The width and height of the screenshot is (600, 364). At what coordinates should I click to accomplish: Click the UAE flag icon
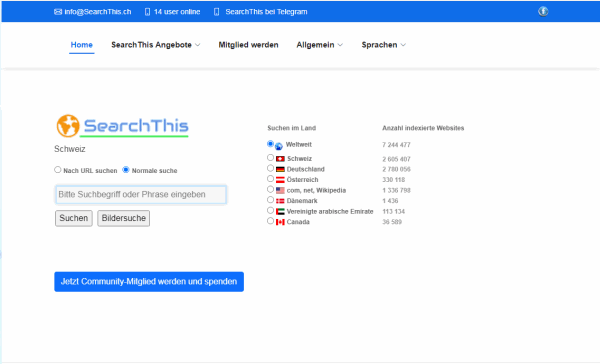click(x=280, y=211)
